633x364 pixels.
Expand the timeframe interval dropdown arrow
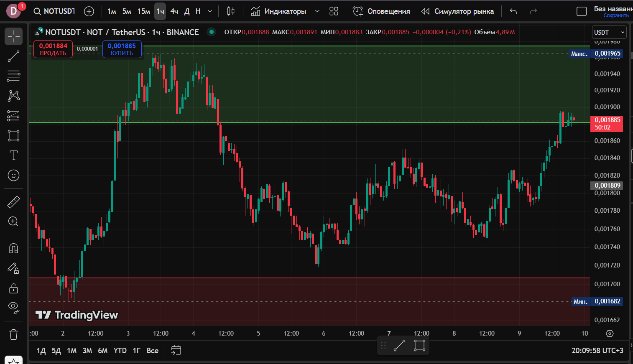point(210,11)
